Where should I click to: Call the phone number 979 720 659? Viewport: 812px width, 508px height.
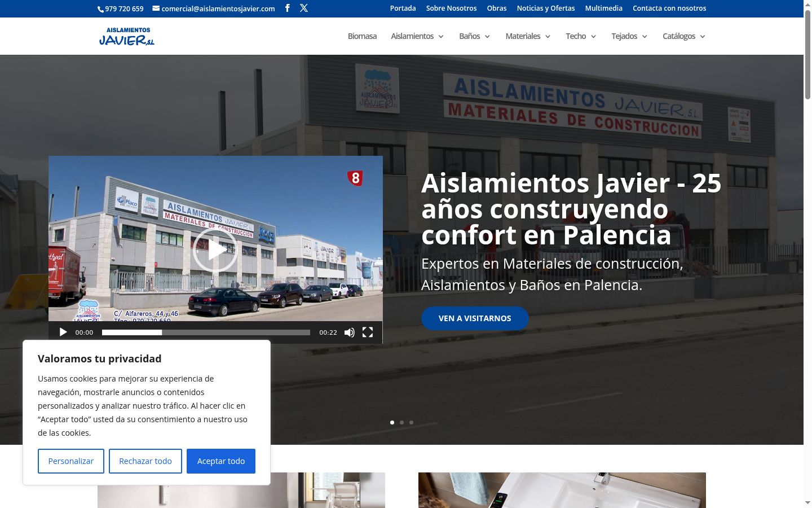click(x=121, y=8)
